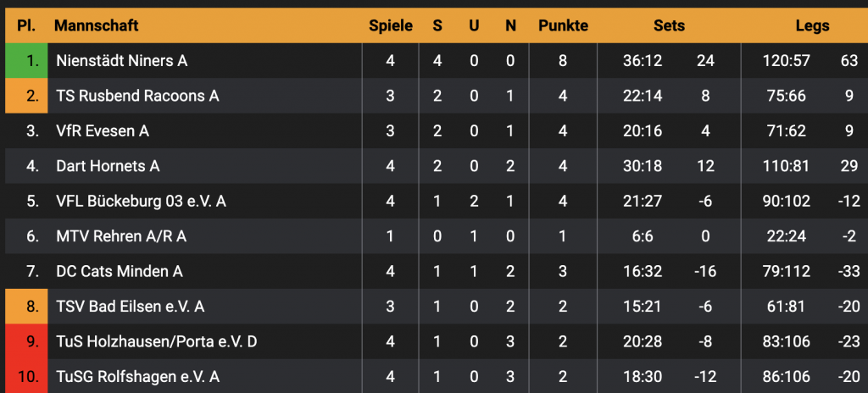Click the orange 8th place position cell
This screenshot has height=393, width=868.
click(x=26, y=307)
